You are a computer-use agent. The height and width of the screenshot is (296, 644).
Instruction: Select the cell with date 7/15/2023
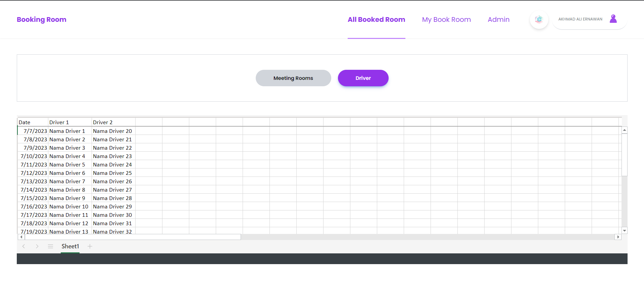pos(33,198)
